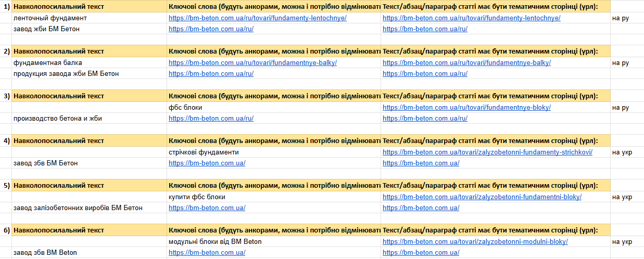
Task: Open the fundamentnye-balky link in thematic URL column
Action: (x=466, y=63)
